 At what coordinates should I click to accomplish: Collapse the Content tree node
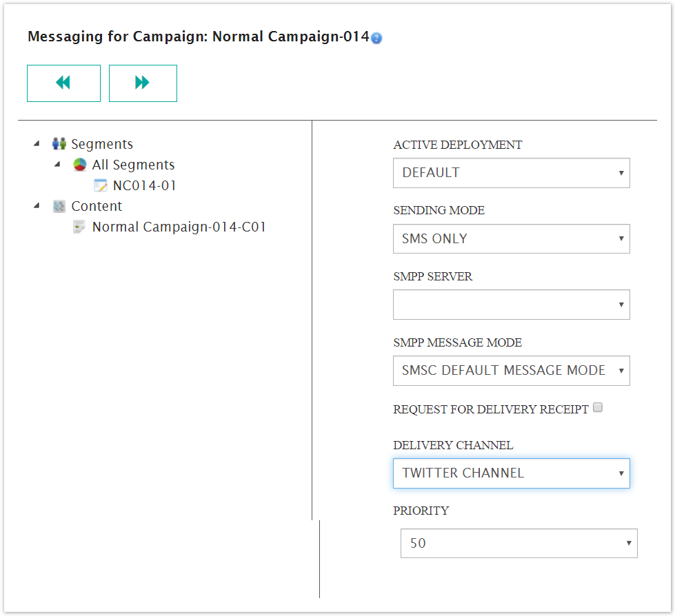pos(38,205)
